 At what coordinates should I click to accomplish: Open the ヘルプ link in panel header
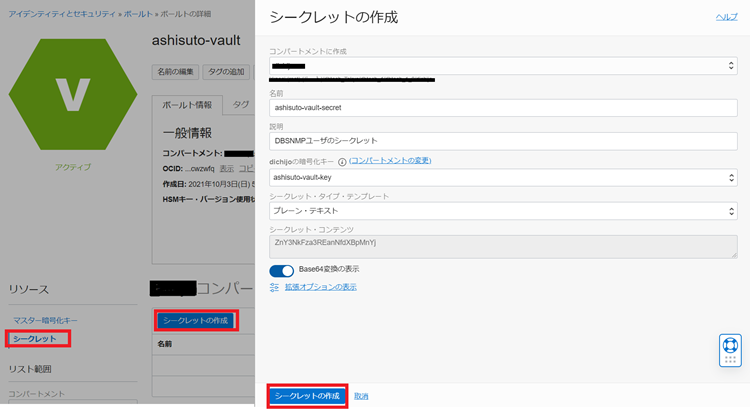pyautogui.click(x=726, y=18)
